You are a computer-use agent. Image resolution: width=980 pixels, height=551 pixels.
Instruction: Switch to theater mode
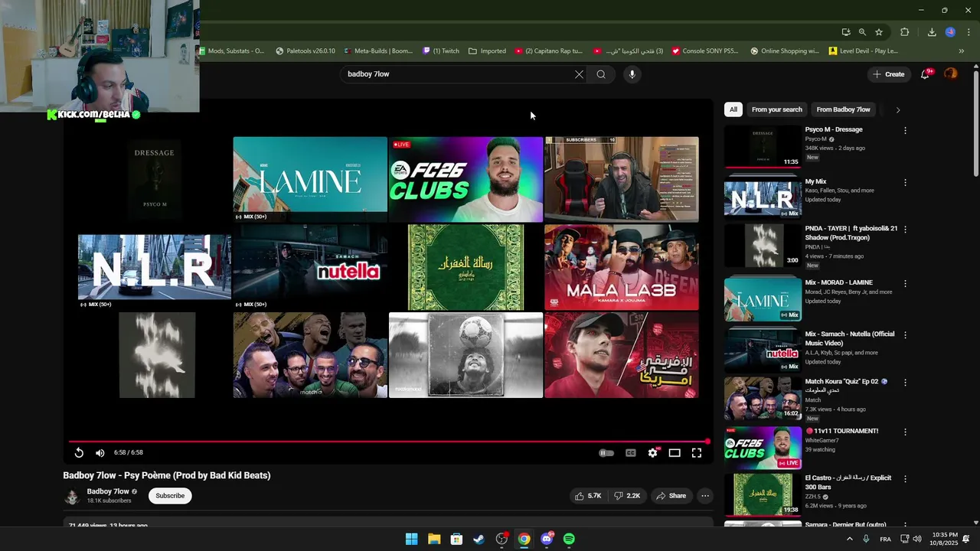coord(675,453)
